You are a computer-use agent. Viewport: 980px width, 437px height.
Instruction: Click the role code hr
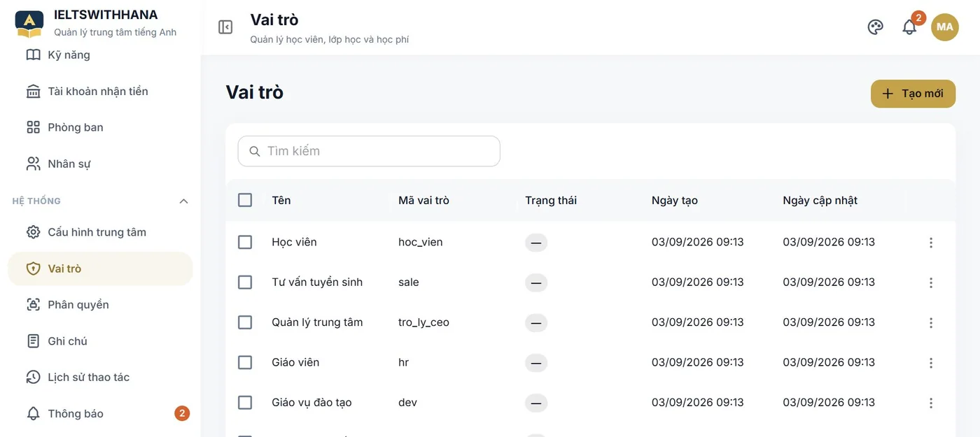[403, 362]
